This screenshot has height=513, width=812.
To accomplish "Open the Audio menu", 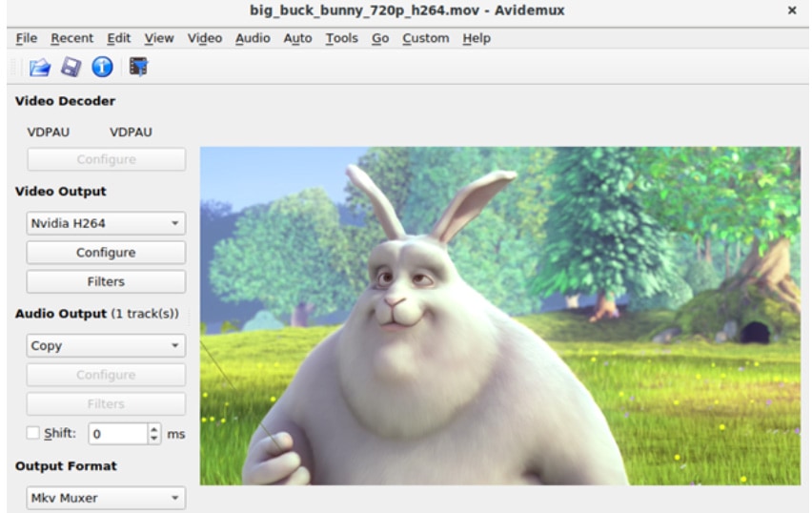I will [253, 38].
